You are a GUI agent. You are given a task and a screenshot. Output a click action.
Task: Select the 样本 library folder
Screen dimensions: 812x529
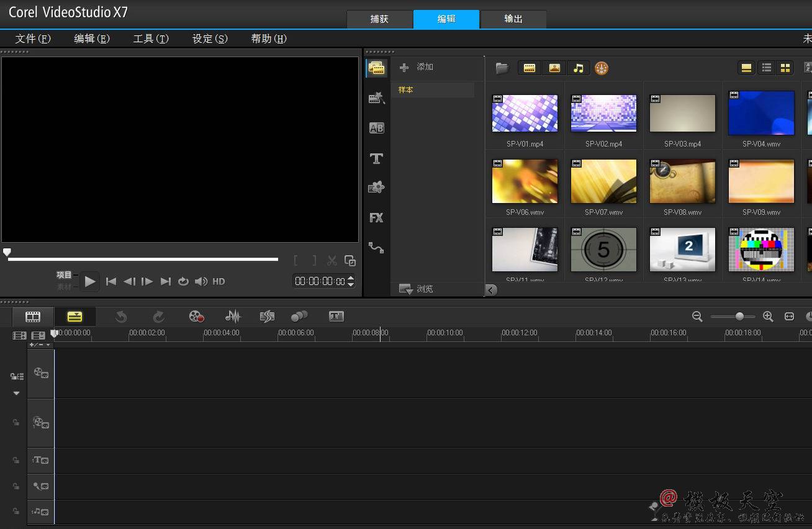tap(433, 90)
